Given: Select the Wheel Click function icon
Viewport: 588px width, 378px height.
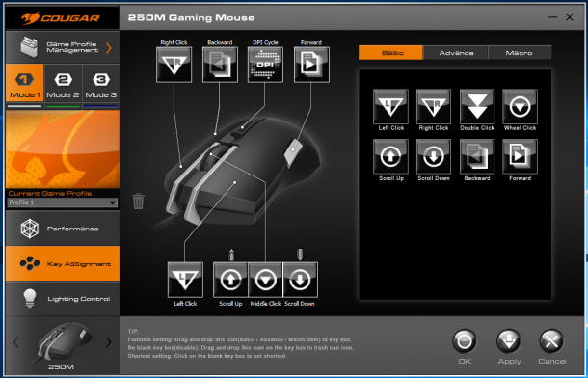Looking at the screenshot, I should pos(520,106).
